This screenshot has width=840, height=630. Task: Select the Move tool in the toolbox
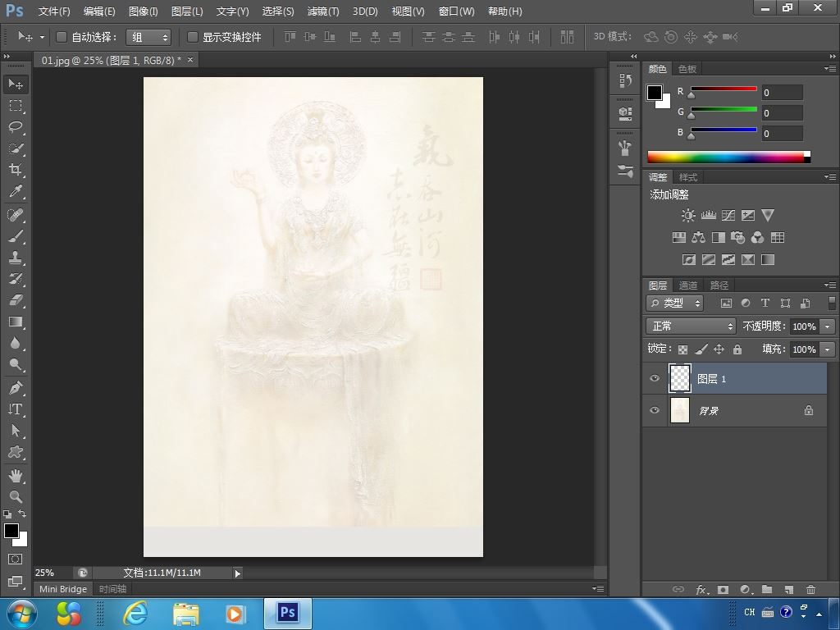tap(16, 84)
